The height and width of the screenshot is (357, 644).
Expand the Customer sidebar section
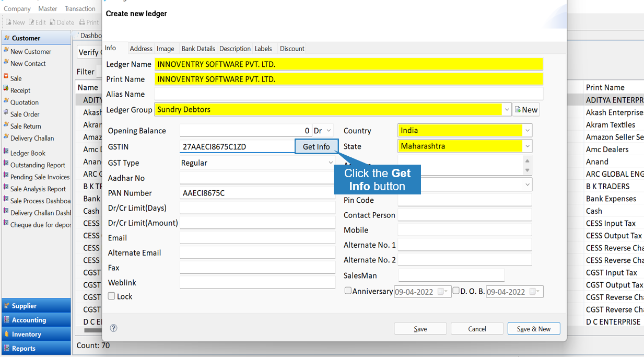37,38
